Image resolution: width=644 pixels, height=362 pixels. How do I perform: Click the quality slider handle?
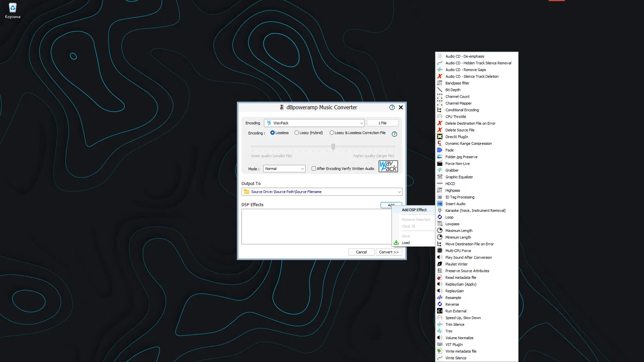[x=333, y=147]
